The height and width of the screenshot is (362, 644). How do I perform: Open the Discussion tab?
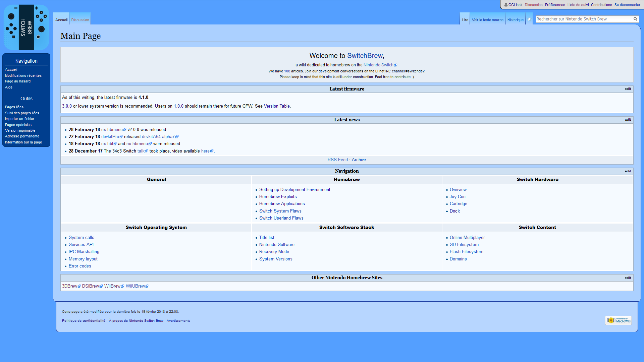coord(80,20)
